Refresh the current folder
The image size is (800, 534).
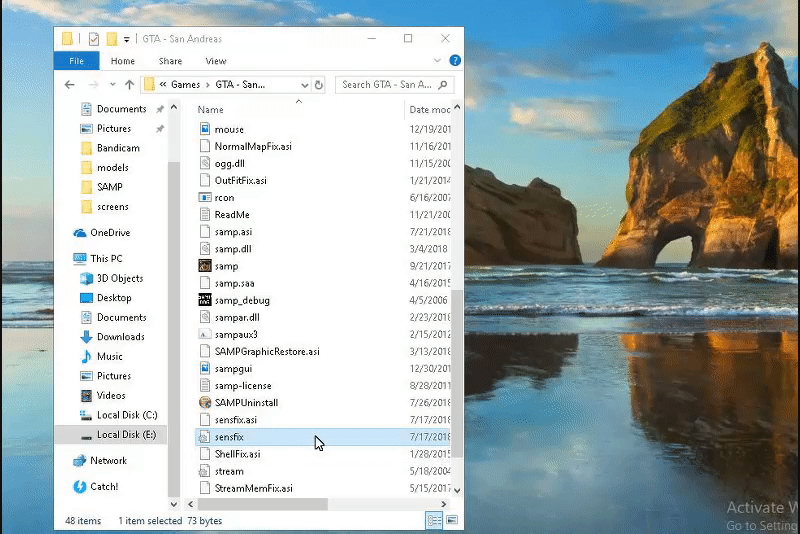click(319, 85)
